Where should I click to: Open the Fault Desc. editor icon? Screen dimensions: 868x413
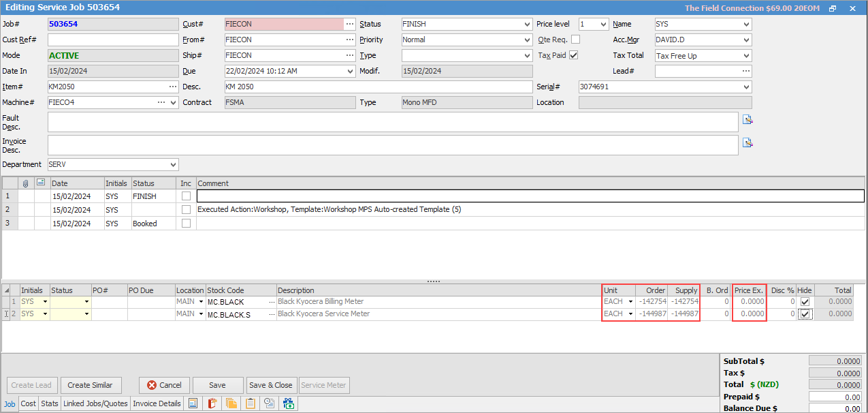coord(748,120)
